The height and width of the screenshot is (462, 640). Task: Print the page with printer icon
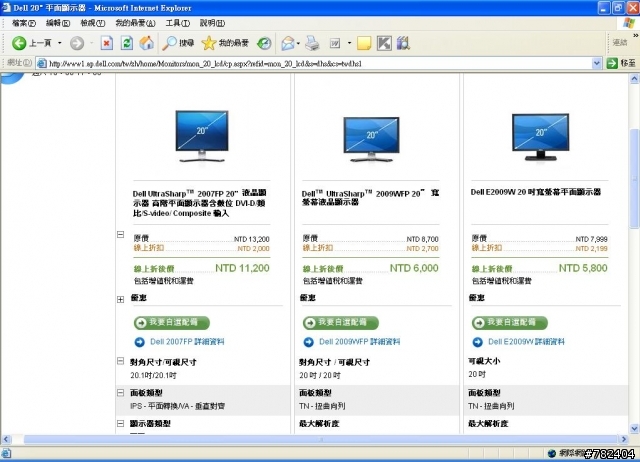coord(312,43)
